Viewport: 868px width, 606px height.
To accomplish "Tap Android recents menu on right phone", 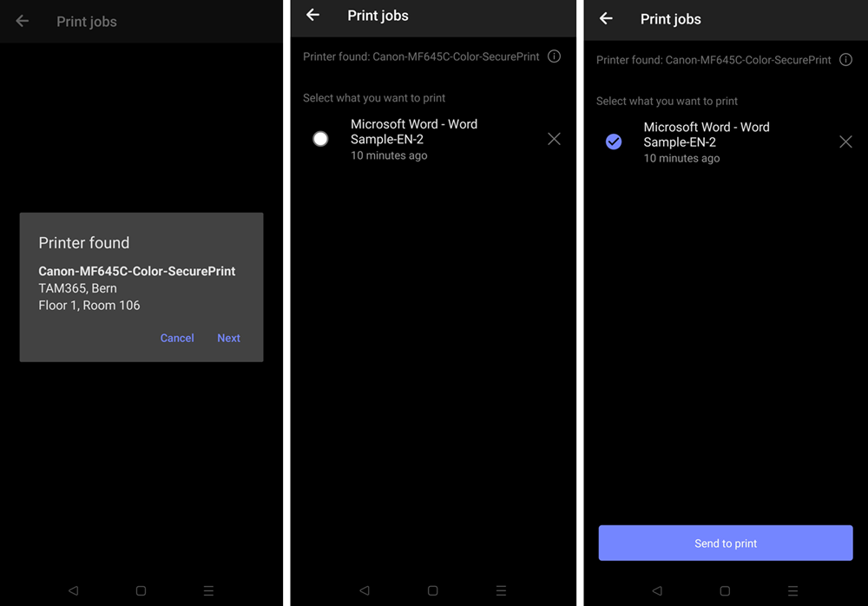I will pos(792,590).
